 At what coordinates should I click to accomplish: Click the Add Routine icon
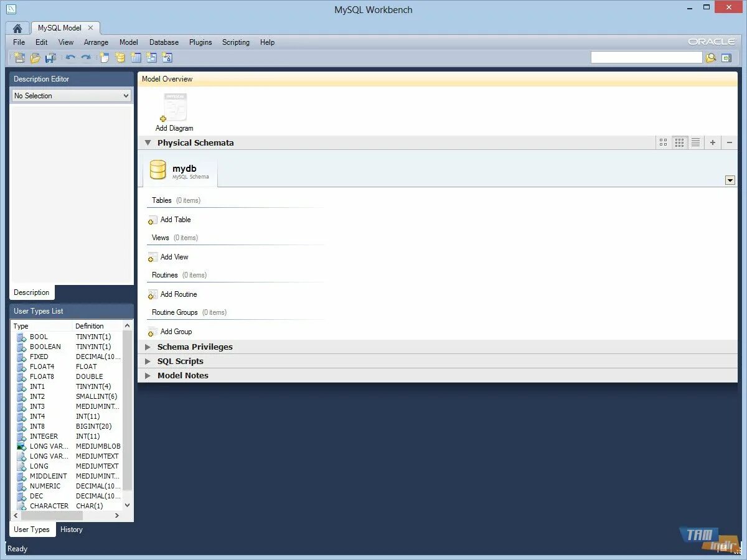[x=153, y=294]
